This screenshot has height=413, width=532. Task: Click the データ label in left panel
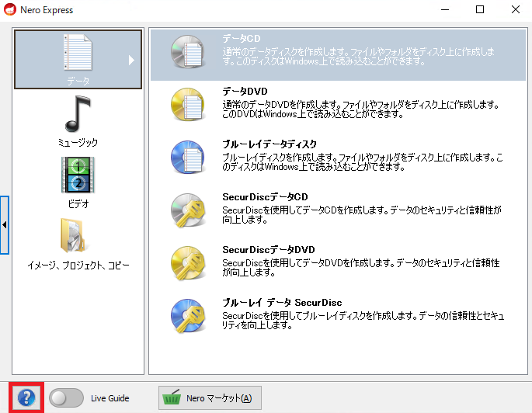tap(78, 81)
